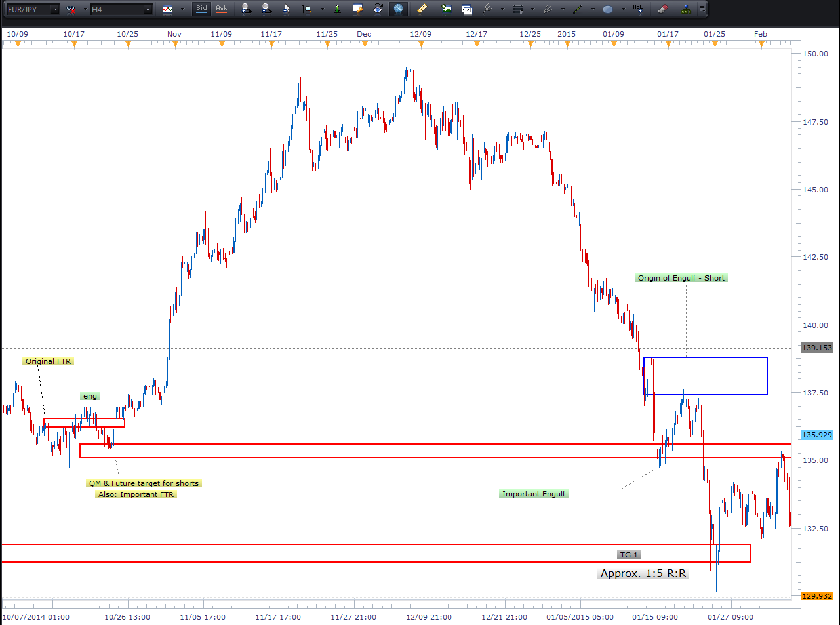This screenshot has width=840, height=625.
Task: Select the ellipse shape tool
Action: click(607, 9)
